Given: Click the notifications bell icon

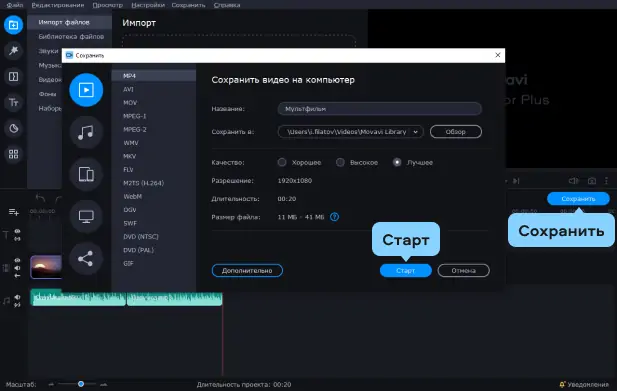Looking at the screenshot, I should point(562,384).
